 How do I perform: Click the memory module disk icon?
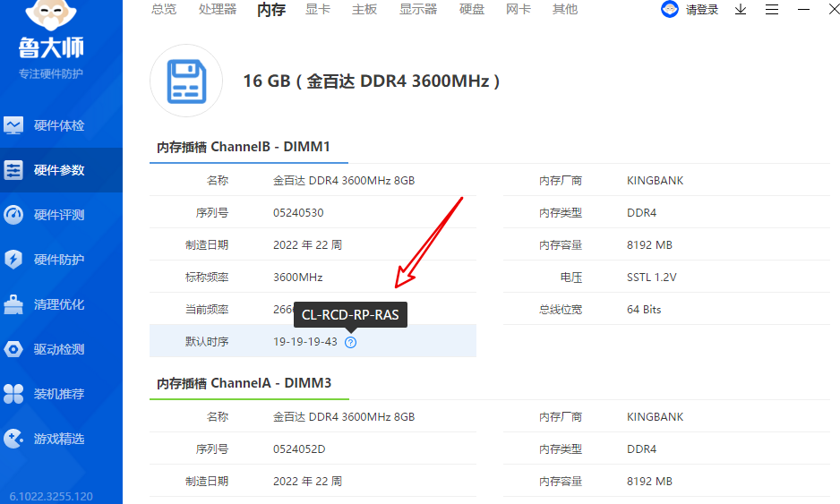186,81
